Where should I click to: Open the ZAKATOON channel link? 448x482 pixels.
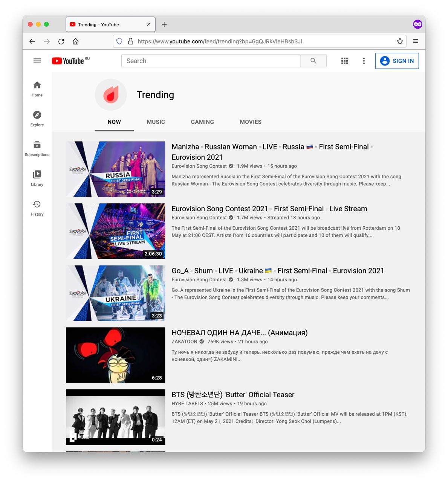click(x=185, y=342)
